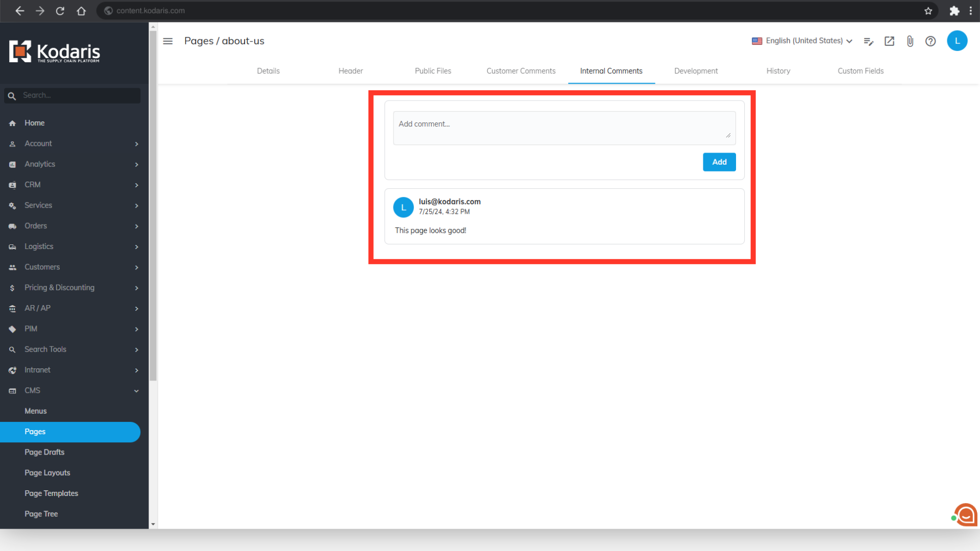Click the Kodaris logo
980x551 pixels.
(x=55, y=52)
